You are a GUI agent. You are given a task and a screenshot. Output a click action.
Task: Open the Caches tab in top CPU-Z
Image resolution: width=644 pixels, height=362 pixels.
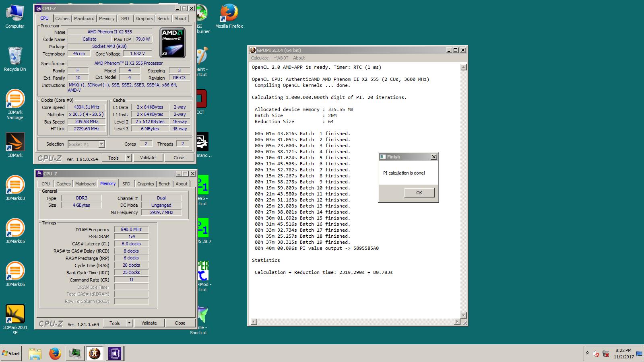pos(62,19)
